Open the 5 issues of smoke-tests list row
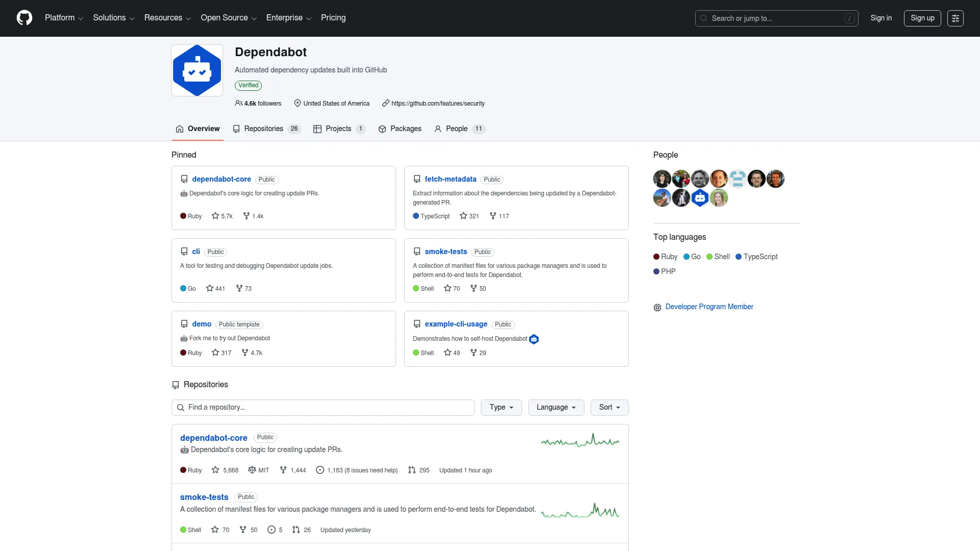The height and width of the screenshot is (551, 980). coord(275,530)
